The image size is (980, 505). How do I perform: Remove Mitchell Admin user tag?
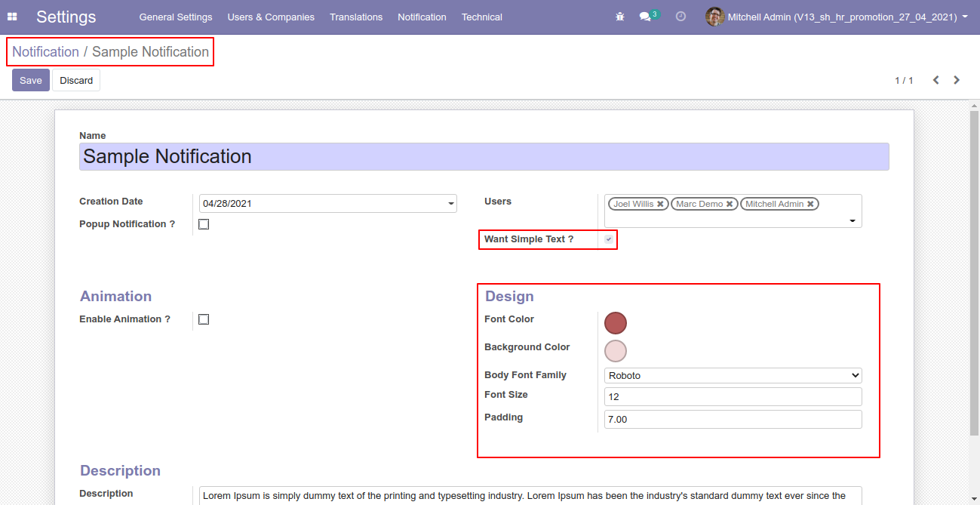(x=810, y=204)
